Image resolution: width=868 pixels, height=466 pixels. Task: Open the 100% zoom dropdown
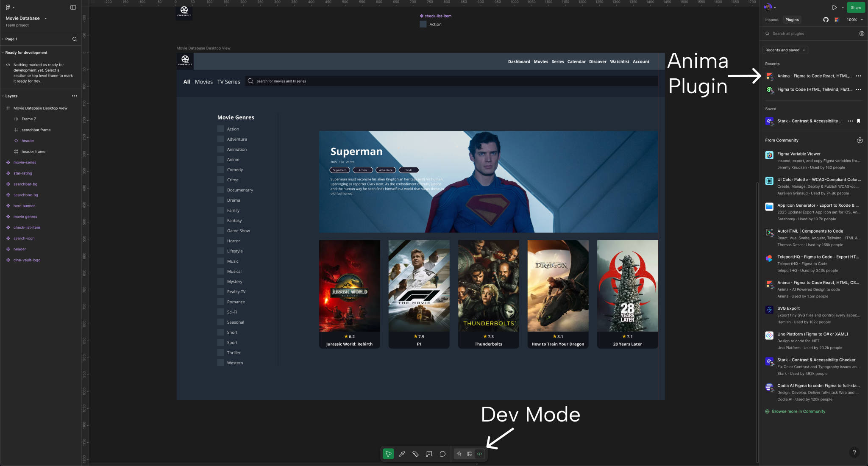pos(854,19)
